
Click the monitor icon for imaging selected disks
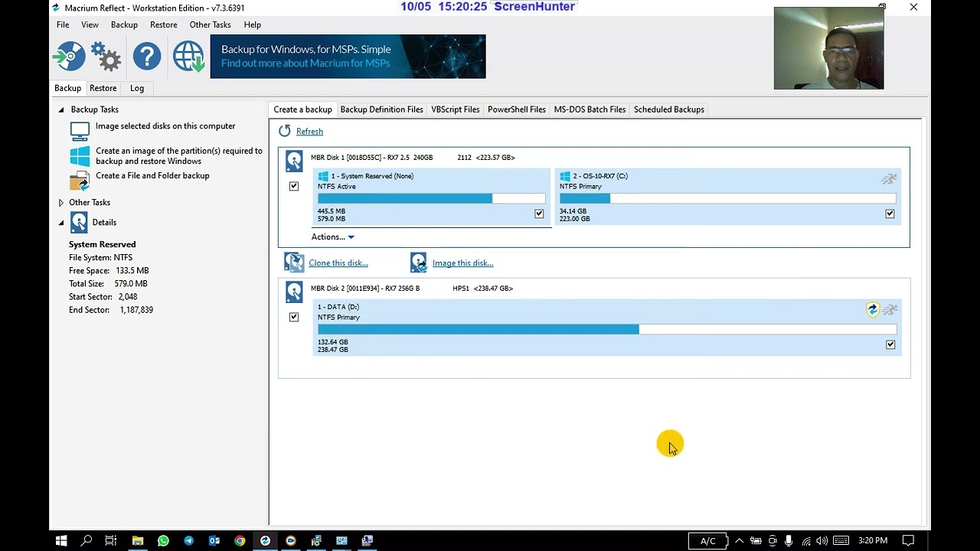point(80,131)
